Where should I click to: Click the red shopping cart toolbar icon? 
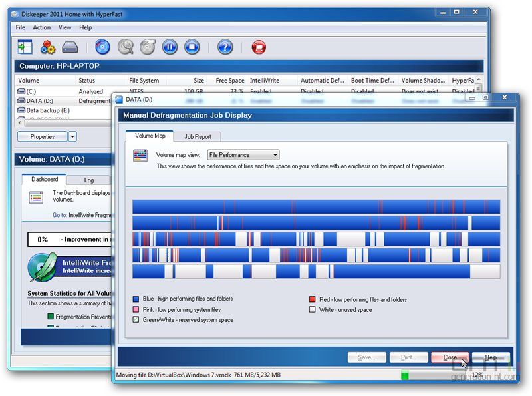pos(259,47)
